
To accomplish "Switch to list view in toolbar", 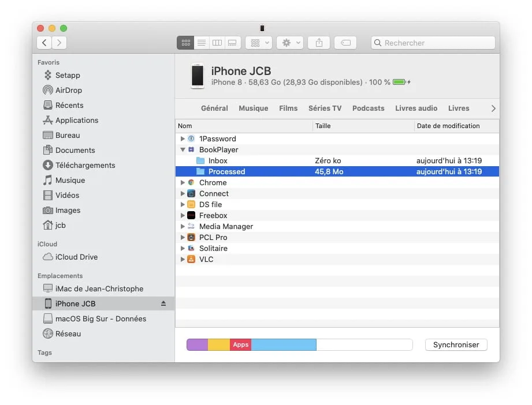I will (202, 43).
